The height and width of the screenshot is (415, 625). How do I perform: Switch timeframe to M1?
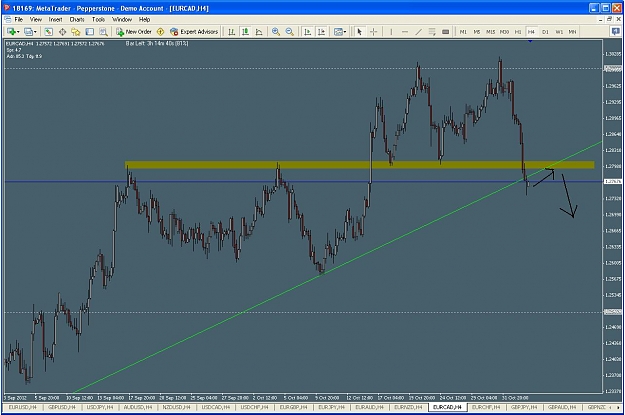[x=463, y=32]
